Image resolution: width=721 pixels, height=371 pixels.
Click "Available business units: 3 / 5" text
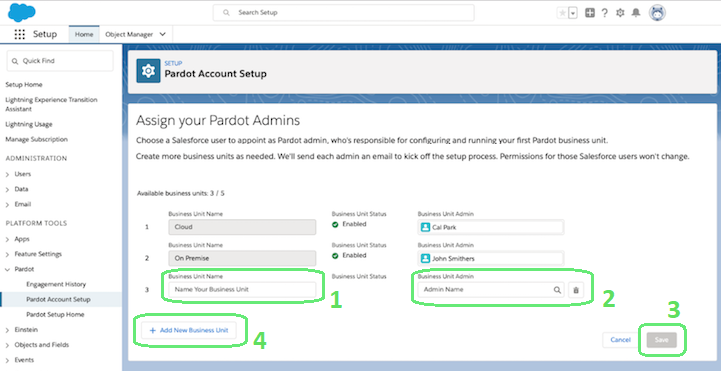point(181,194)
